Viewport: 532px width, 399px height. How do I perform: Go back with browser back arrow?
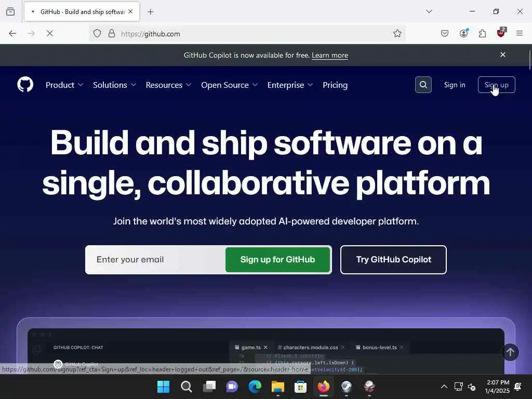(x=12, y=33)
